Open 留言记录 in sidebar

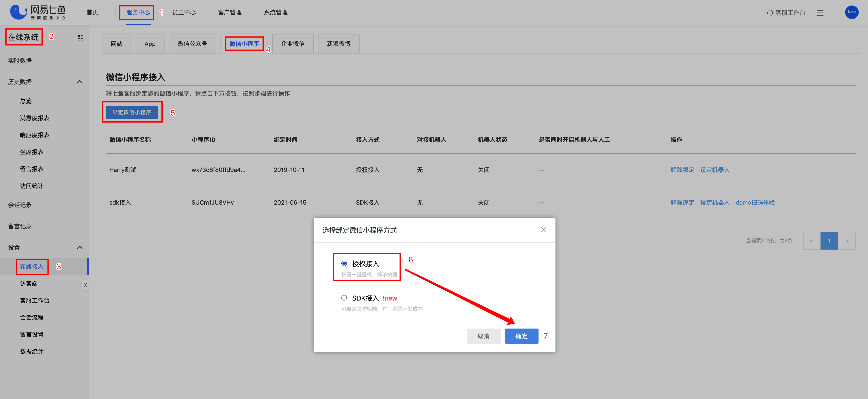[x=20, y=226]
